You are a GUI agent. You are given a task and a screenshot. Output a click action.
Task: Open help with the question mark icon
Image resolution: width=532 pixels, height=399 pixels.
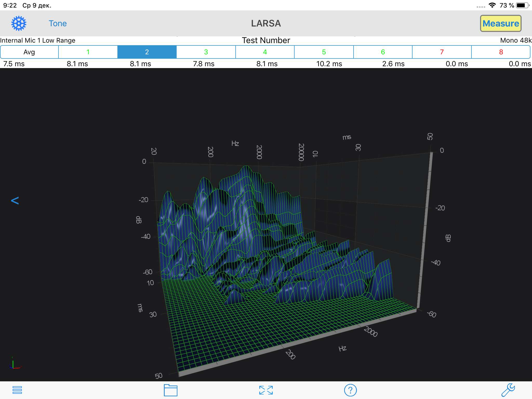pyautogui.click(x=350, y=390)
